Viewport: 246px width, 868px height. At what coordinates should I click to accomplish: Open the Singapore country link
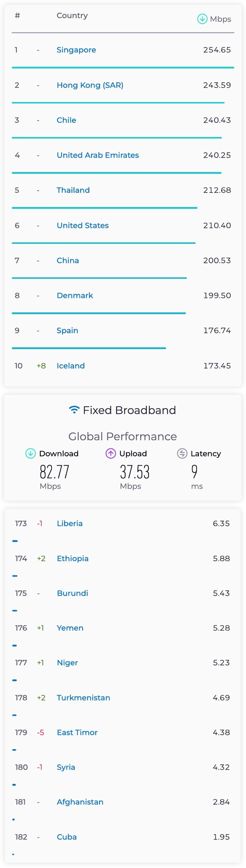point(76,50)
